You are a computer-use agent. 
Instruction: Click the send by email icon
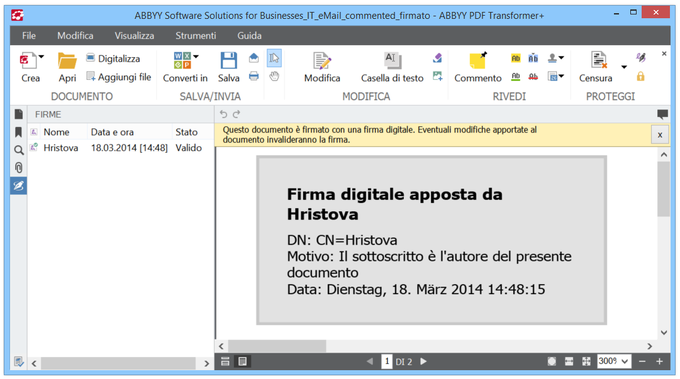pyautogui.click(x=254, y=58)
